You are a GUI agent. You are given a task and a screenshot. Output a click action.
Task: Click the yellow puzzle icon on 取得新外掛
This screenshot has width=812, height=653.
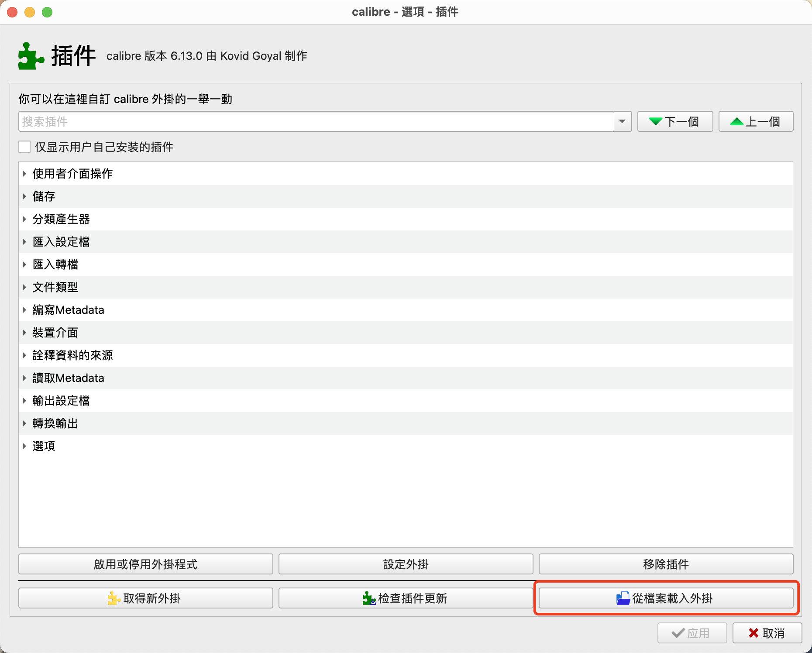point(114,598)
